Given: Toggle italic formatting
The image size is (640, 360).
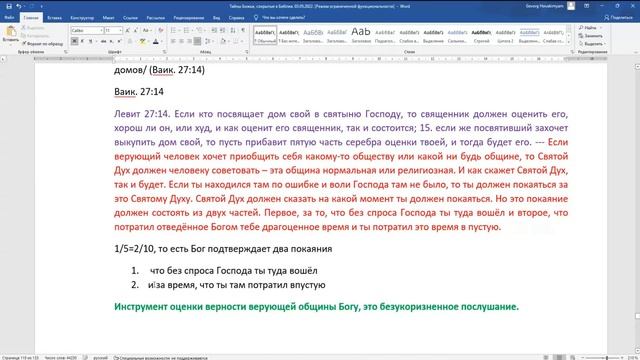Looking at the screenshot, I should 82,41.
